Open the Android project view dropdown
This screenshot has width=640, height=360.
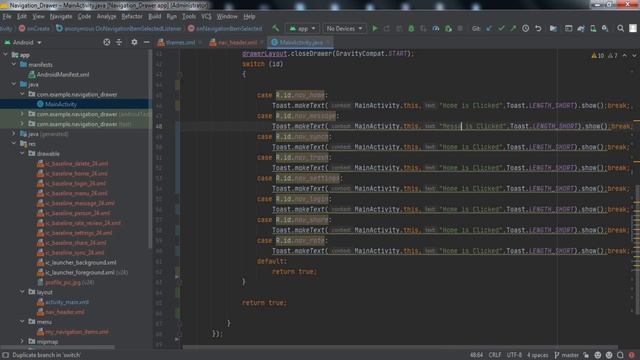[23, 42]
